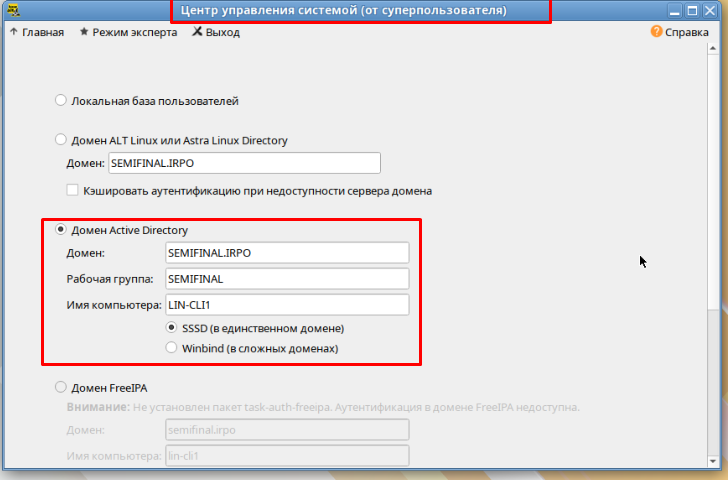Minimize the Центр управления системой window

[x=676, y=12]
